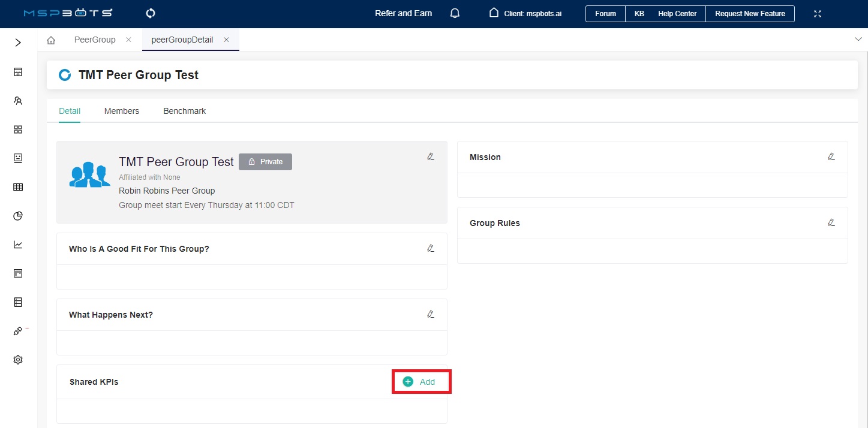Viewport: 868px width, 428px height.
Task: Edit the What Happens Next section
Action: [430, 314]
